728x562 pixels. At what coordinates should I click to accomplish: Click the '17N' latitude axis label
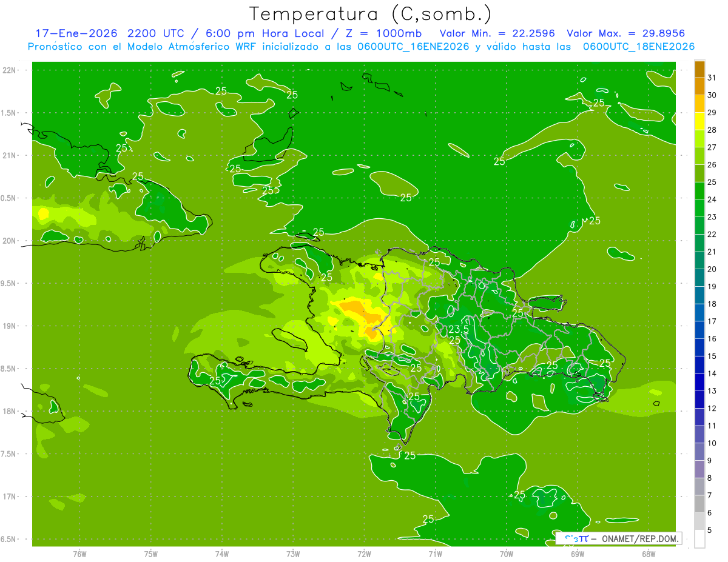(x=10, y=497)
